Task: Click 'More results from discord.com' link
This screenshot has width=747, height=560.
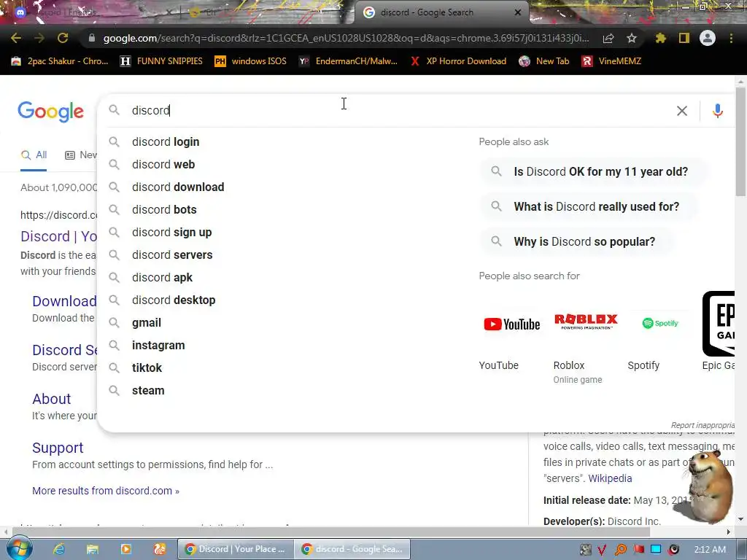Action: pyautogui.click(x=106, y=491)
